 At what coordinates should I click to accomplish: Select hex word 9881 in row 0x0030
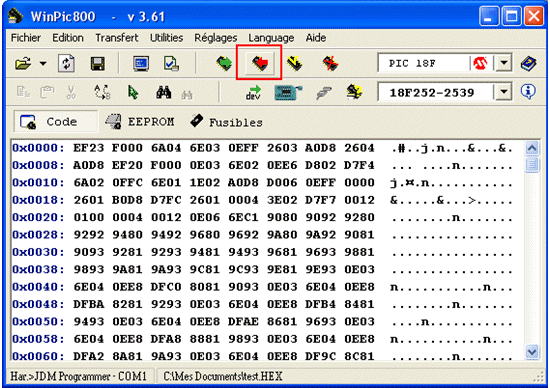360,252
